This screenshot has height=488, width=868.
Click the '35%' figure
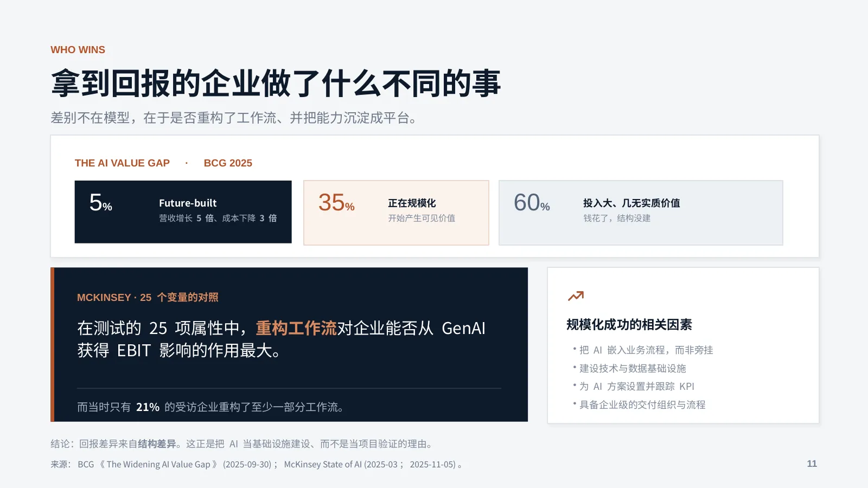pos(336,203)
